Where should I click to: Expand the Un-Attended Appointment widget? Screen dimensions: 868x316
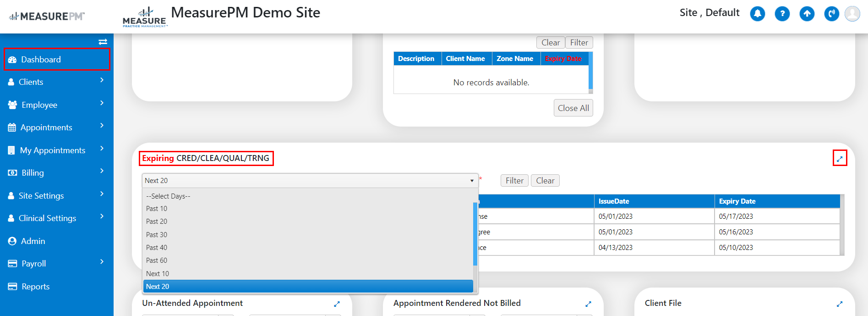337,304
